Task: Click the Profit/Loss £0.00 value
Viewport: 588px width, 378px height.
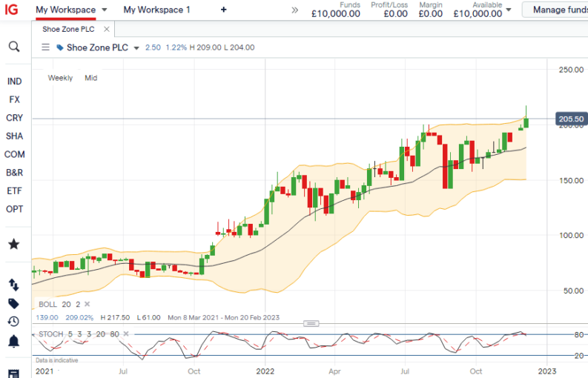Action: coord(396,14)
